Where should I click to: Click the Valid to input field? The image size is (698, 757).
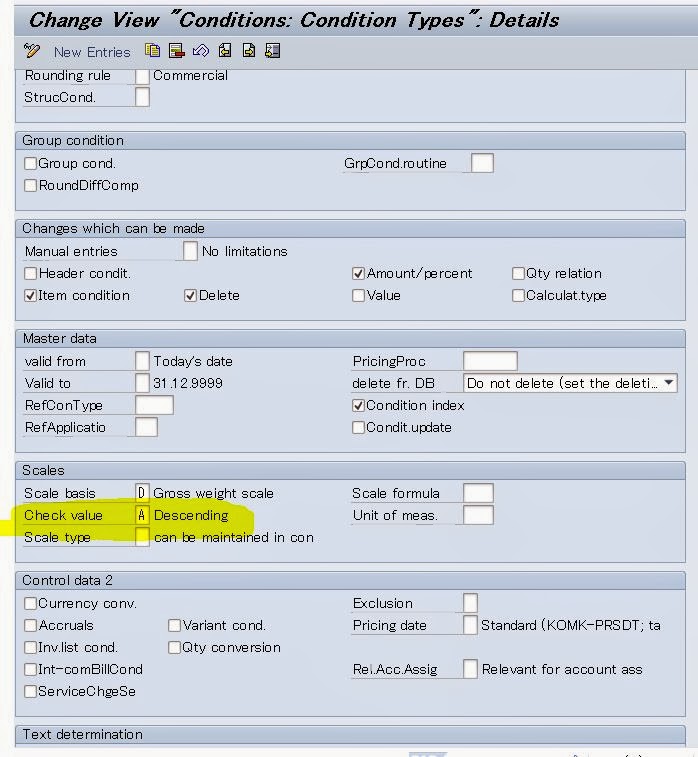[x=142, y=383]
